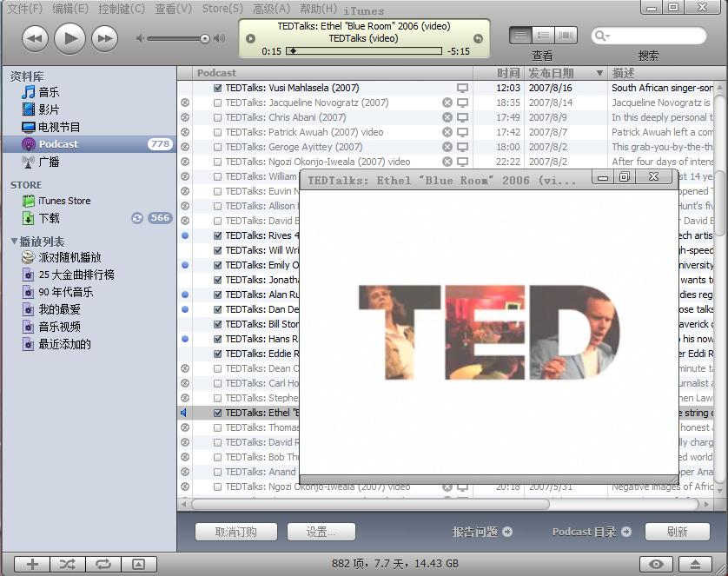Screen dimensions: 728x576
Task: Click the main Play button
Action: [69, 38]
